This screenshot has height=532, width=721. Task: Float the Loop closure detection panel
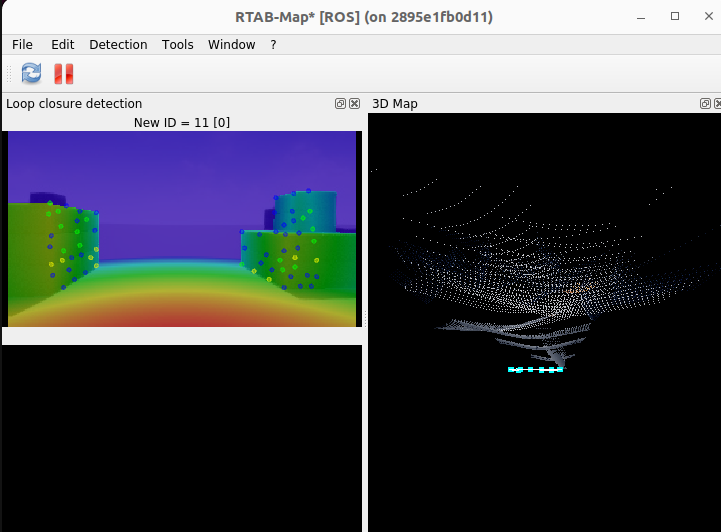341,104
